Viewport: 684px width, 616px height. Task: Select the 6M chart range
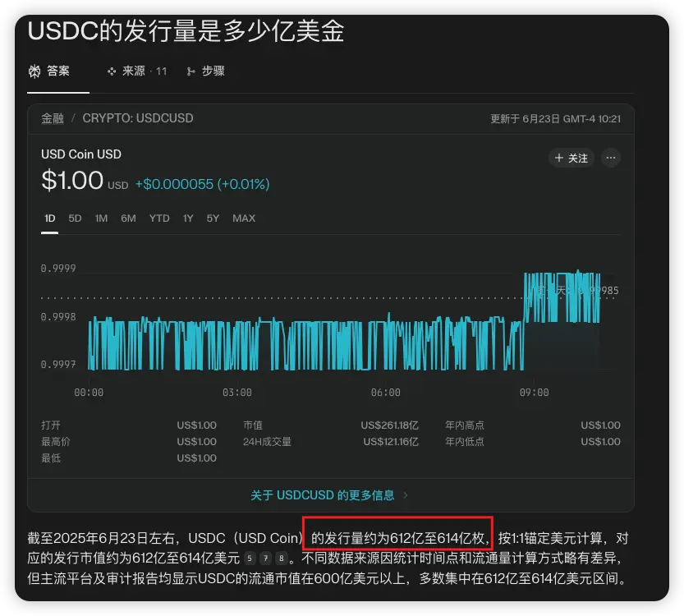128,218
